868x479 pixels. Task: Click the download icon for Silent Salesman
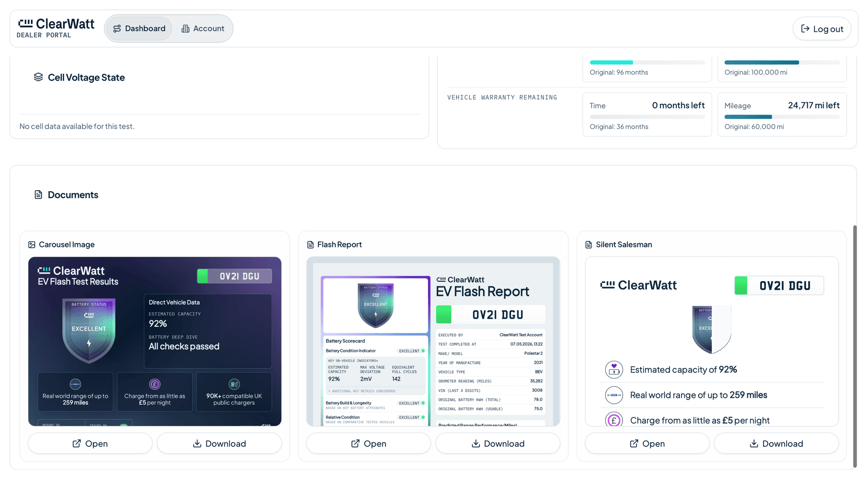(x=754, y=443)
